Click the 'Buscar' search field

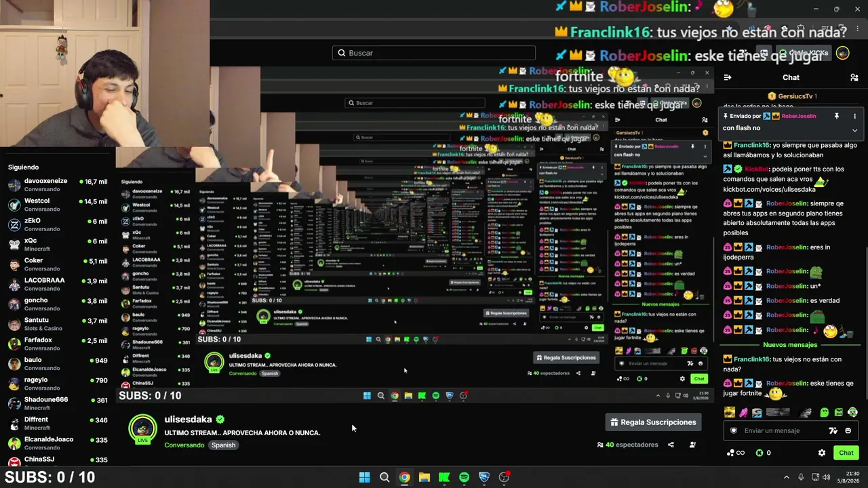pyautogui.click(x=434, y=53)
